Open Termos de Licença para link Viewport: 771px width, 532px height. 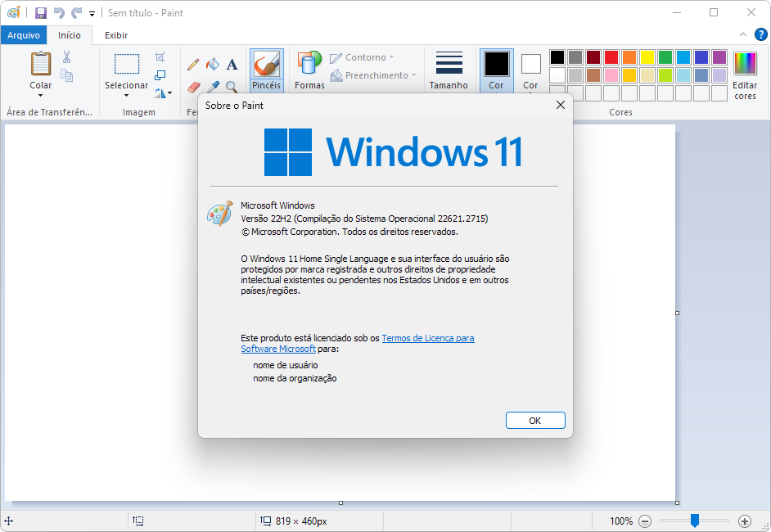[x=428, y=338]
